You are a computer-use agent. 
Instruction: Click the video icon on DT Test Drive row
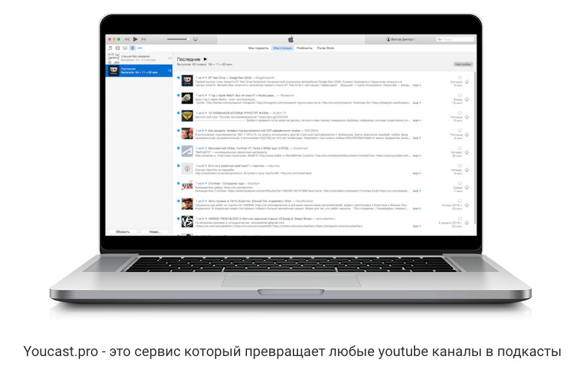coord(460,78)
